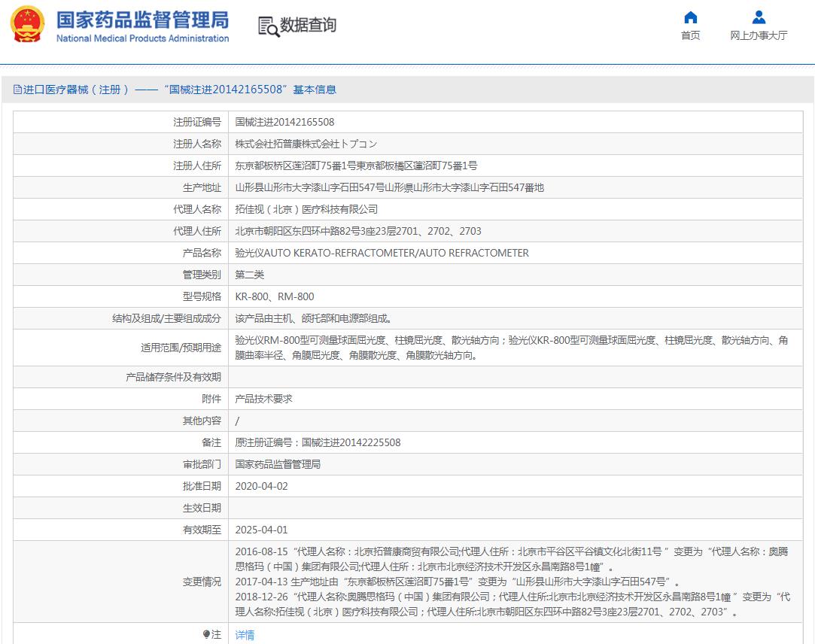Go to 首页 home icon
Viewport: 815px width, 644px height.
(x=690, y=17)
